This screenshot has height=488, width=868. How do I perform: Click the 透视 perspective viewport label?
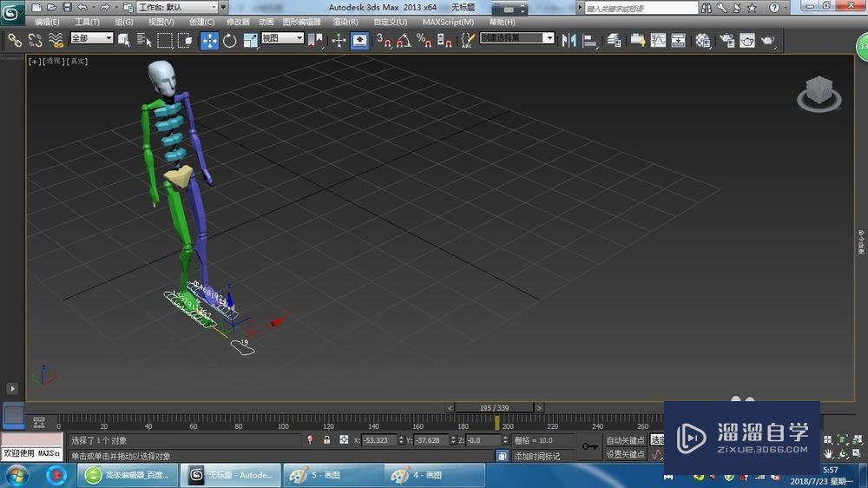pos(54,62)
